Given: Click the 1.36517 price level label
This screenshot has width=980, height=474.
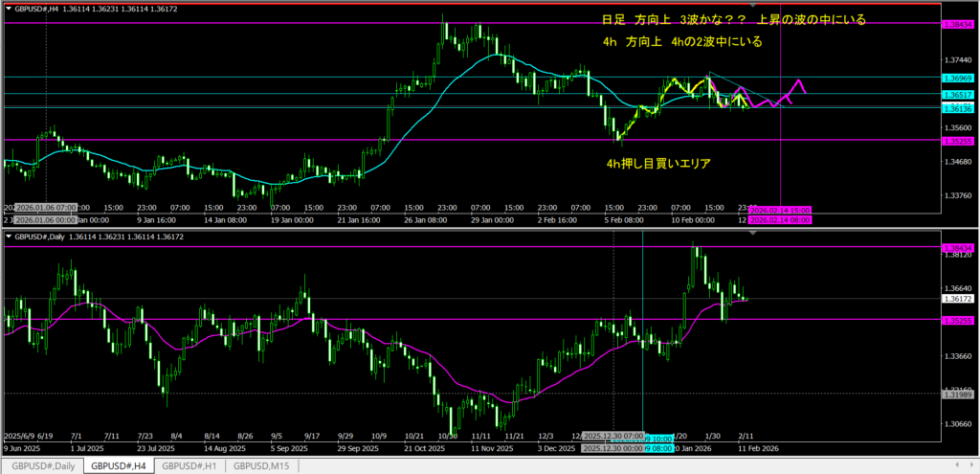Looking at the screenshot, I should [x=957, y=95].
